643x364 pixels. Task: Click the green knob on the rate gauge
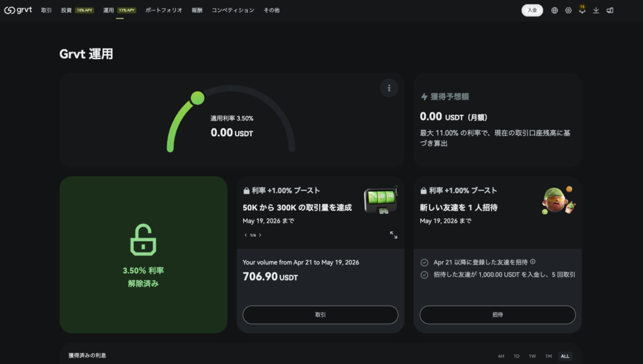point(197,98)
